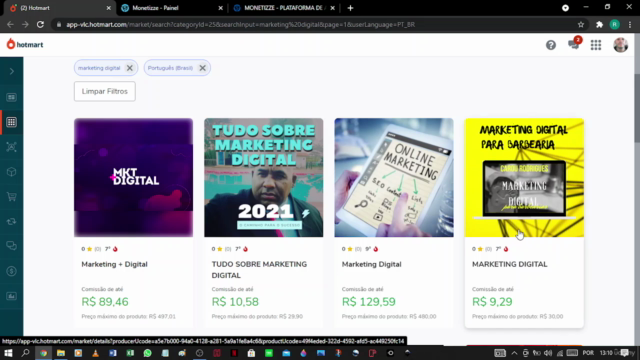Click the Limpar Filtros button

pos(104,91)
